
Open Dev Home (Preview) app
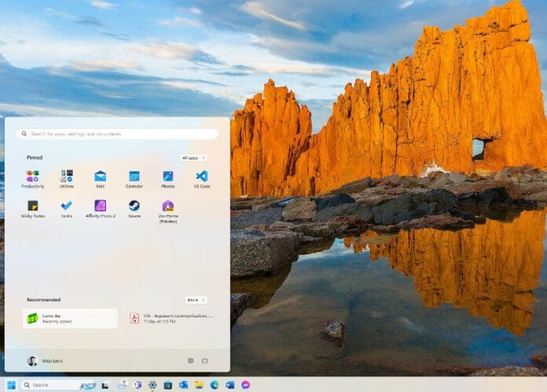click(168, 207)
